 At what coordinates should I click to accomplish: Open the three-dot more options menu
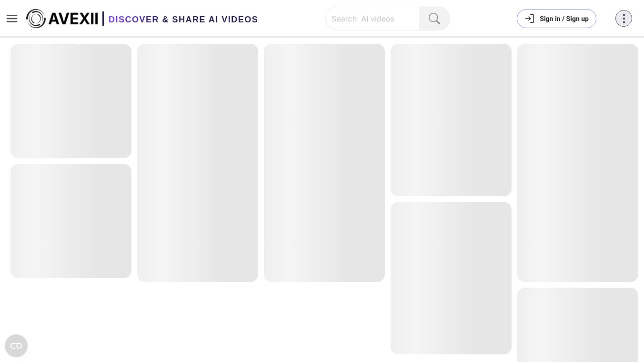coord(624,19)
